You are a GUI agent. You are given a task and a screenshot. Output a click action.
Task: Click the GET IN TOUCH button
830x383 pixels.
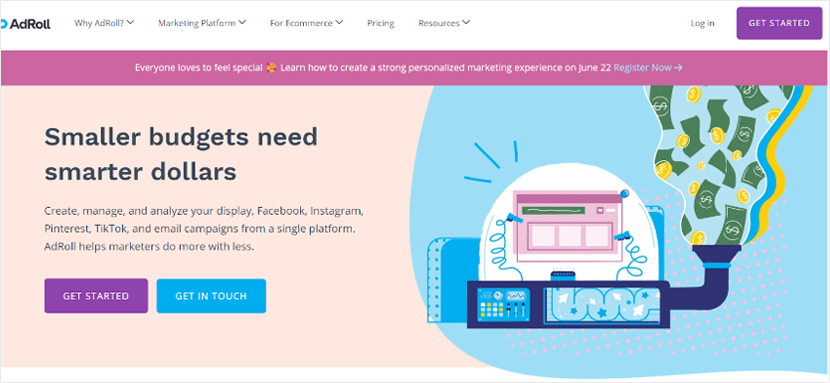click(x=211, y=296)
